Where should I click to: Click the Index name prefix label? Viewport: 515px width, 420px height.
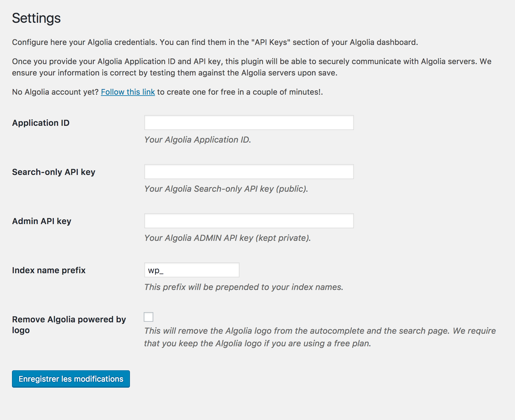pyautogui.click(x=49, y=270)
